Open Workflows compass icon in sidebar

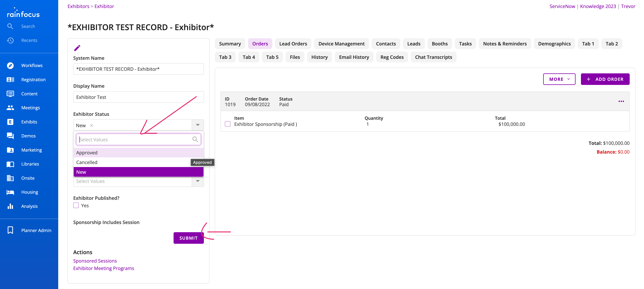coord(10,66)
